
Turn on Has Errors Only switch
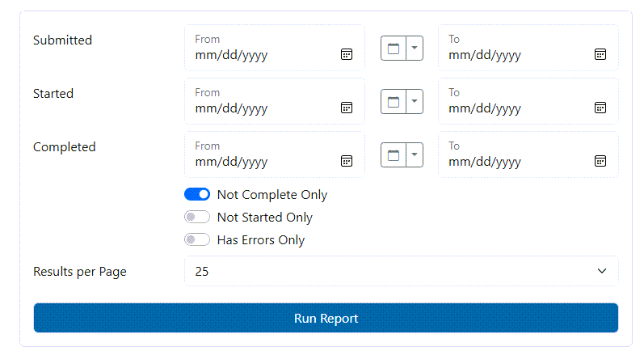[x=197, y=240]
